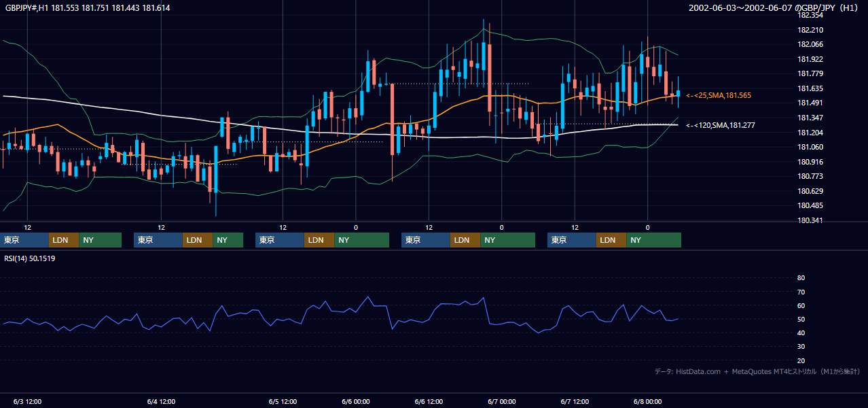Click the rightmost NY session box
Image resolution: width=868 pixels, height=408 pixels.
pos(653,240)
